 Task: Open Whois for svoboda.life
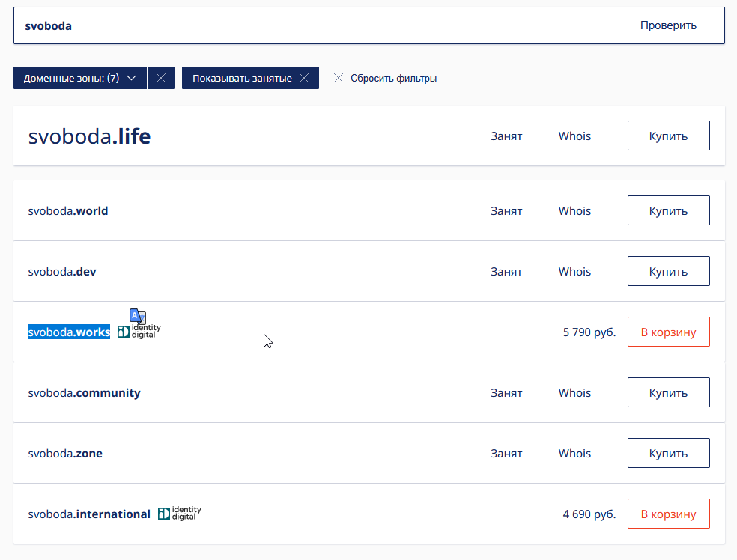coord(574,136)
